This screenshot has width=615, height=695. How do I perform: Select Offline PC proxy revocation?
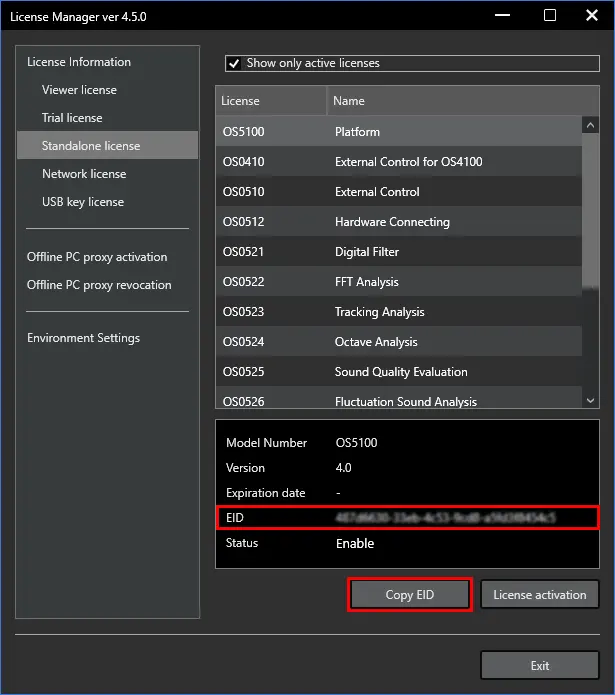99,285
